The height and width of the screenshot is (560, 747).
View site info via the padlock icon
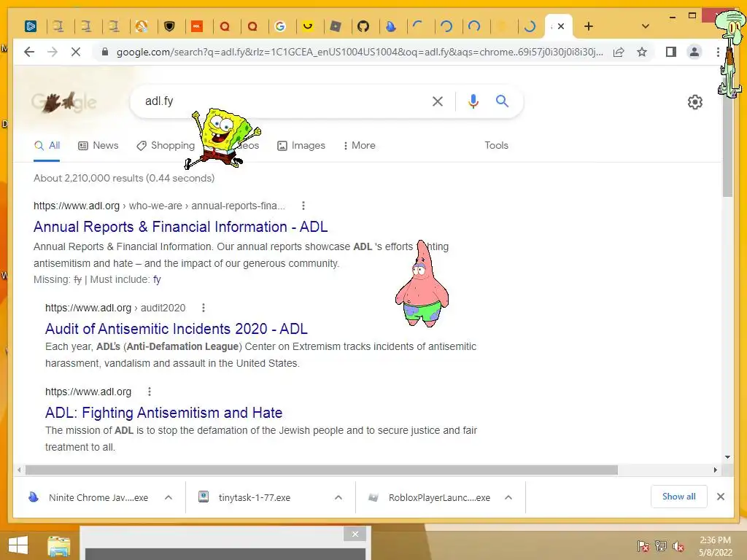pyautogui.click(x=105, y=52)
